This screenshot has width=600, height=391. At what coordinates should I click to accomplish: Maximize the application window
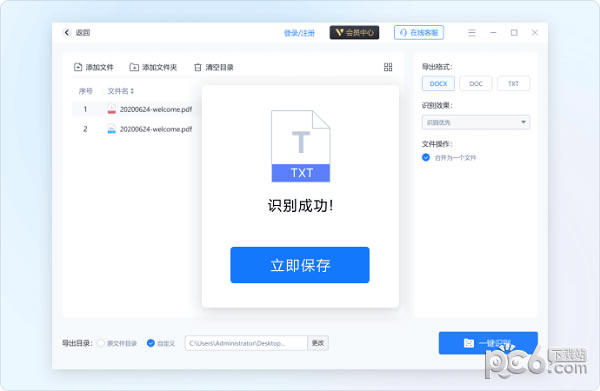click(x=514, y=33)
